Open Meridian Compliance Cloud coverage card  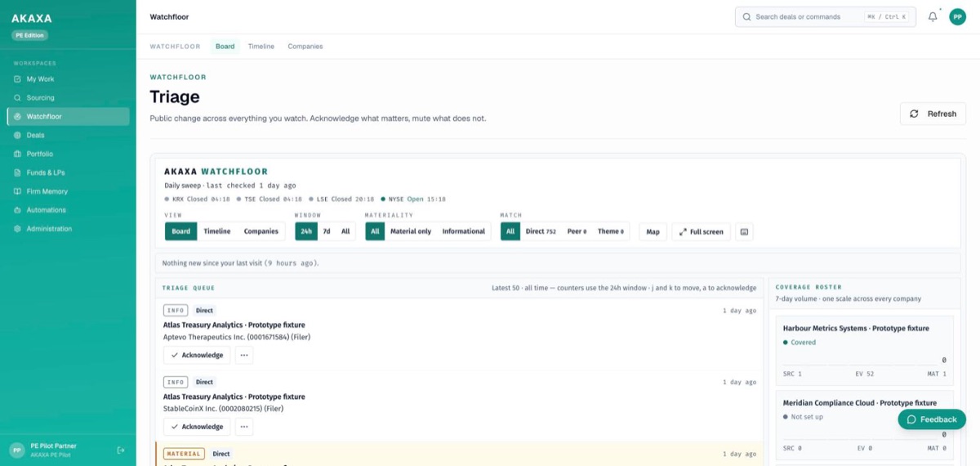click(x=864, y=424)
